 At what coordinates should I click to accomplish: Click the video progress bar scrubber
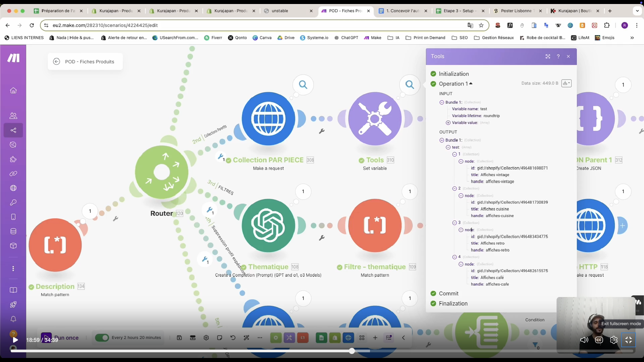coord(352,351)
